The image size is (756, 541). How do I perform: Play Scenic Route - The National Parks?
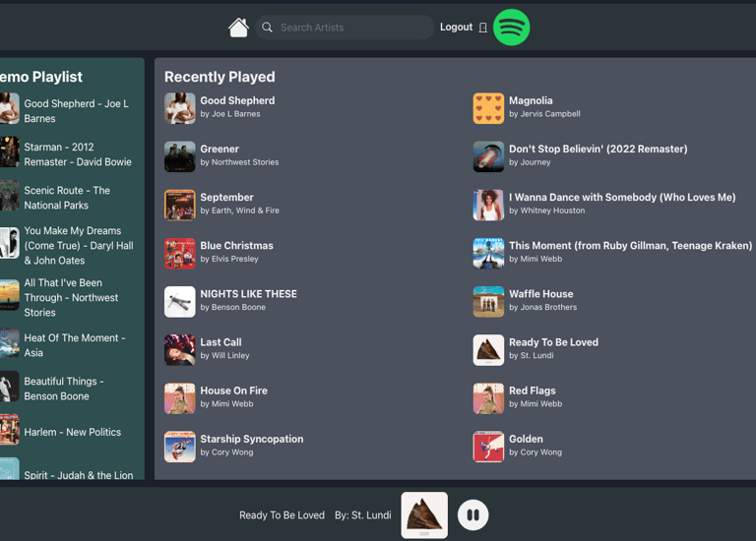[x=67, y=198]
